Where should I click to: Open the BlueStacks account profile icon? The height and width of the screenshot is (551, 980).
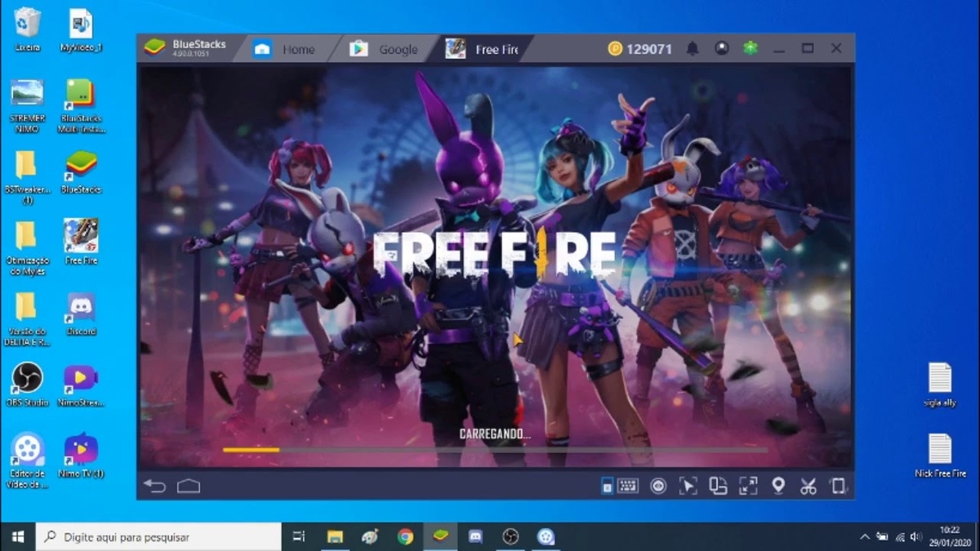pos(721,49)
